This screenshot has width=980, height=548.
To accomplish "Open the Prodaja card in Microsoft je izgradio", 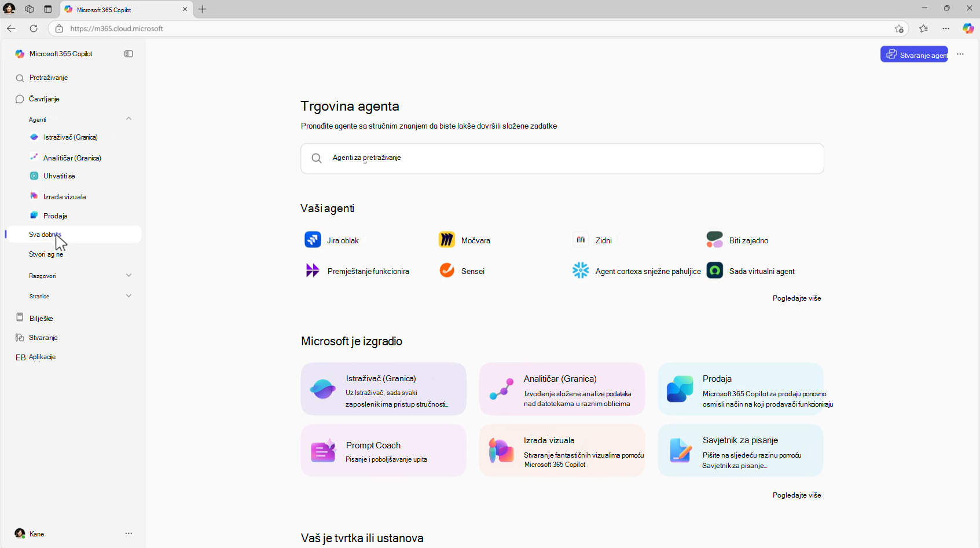I will 740,389.
